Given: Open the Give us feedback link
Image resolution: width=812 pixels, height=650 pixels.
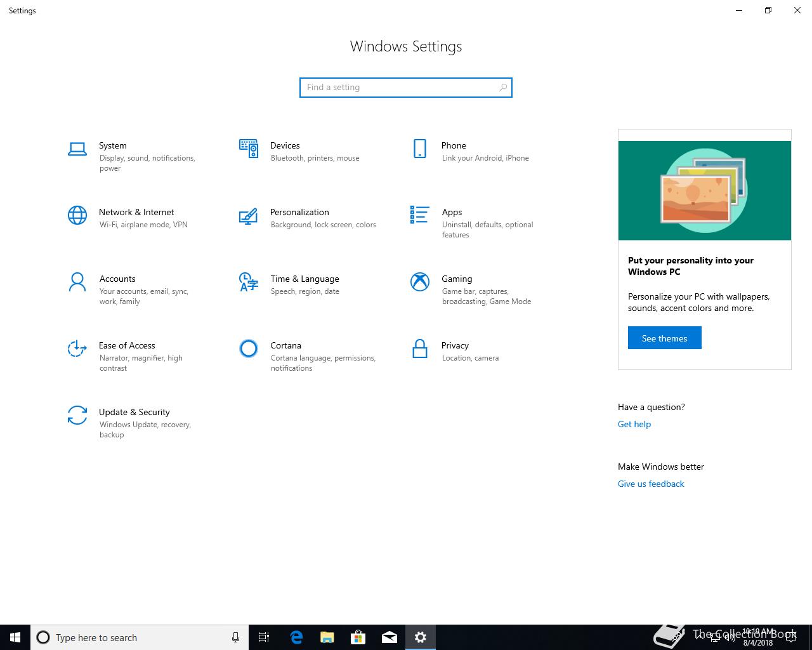Looking at the screenshot, I should [651, 484].
